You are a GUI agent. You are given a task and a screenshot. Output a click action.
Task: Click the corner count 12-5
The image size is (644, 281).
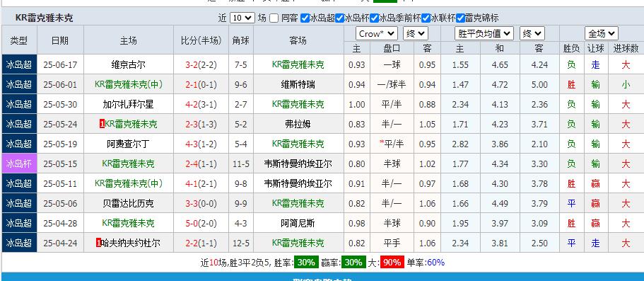pos(240,243)
